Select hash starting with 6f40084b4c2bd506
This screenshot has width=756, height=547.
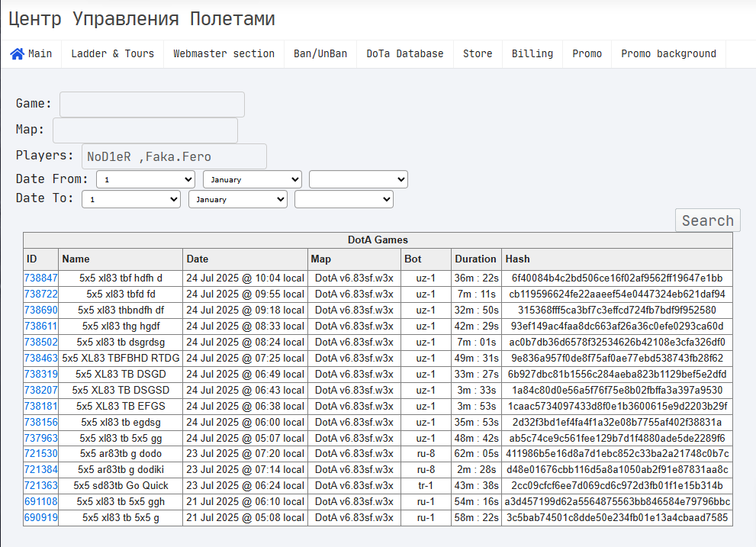click(x=617, y=278)
